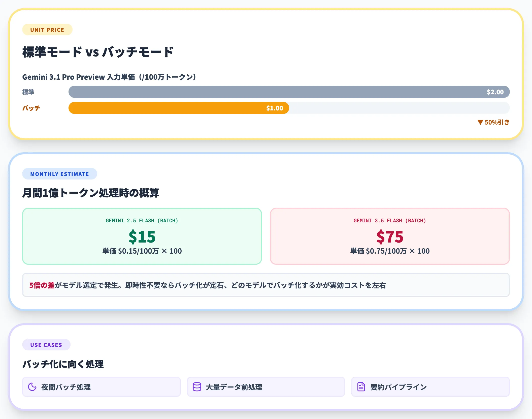The height and width of the screenshot is (419, 532).
Task: Click the empty track of the バッチ bar
Action: pos(400,108)
